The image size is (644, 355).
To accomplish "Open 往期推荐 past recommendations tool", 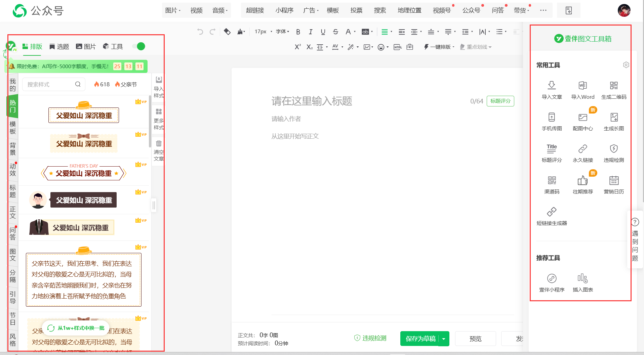I will (x=582, y=185).
